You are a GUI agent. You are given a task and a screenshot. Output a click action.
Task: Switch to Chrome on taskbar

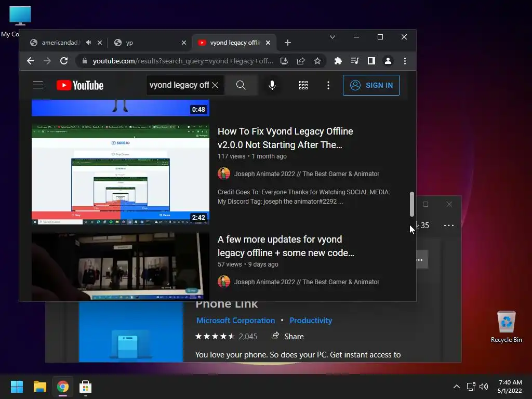tap(62, 387)
